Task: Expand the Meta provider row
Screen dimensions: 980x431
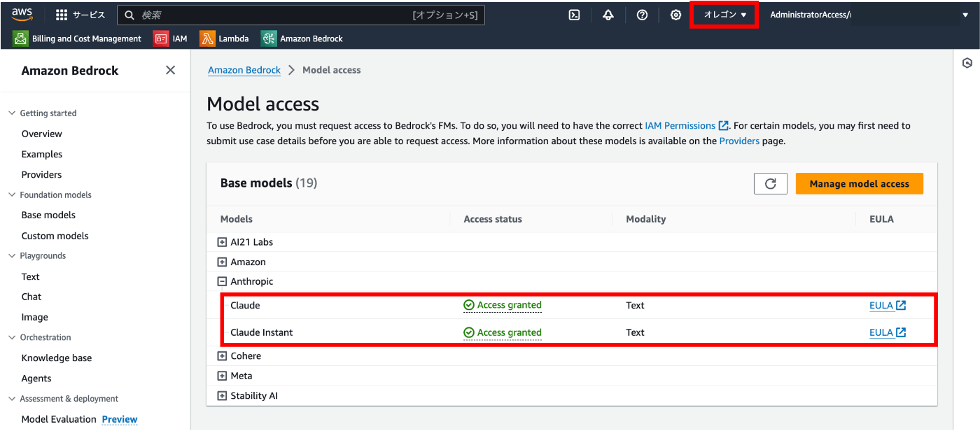Action: click(x=222, y=376)
